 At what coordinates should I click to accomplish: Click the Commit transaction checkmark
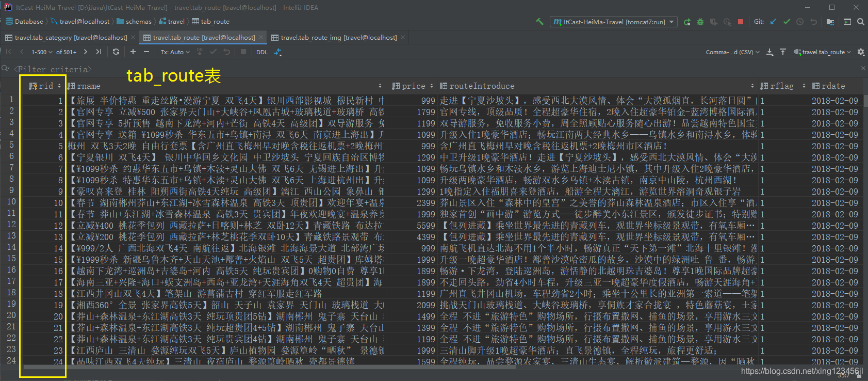pos(214,52)
